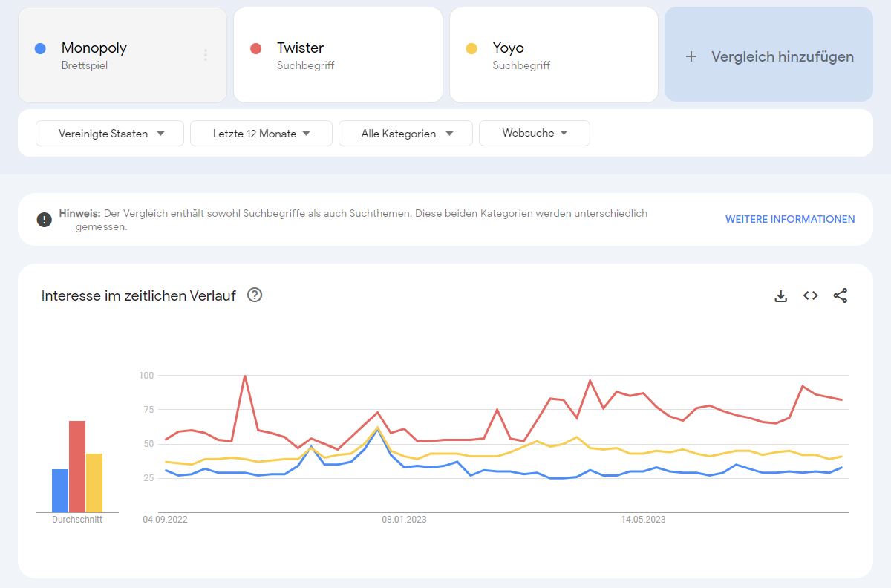Click the red Twister average bar
This screenshot has height=588, width=891.
pos(77,466)
